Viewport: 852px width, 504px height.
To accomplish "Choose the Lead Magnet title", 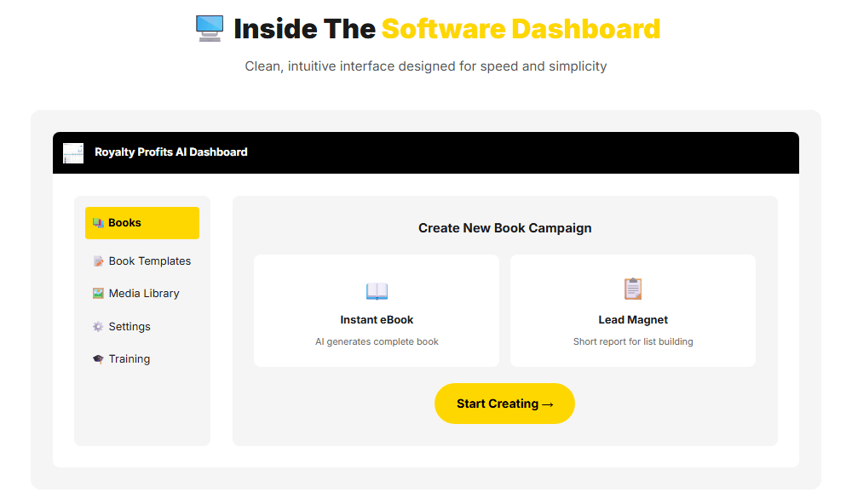I will click(x=633, y=320).
